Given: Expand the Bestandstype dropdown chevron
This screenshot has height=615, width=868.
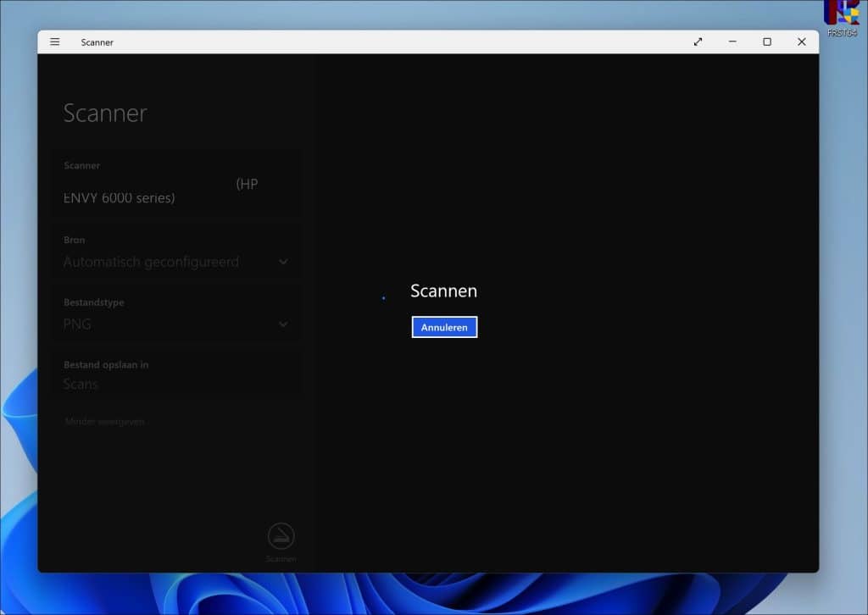Looking at the screenshot, I should [x=283, y=324].
